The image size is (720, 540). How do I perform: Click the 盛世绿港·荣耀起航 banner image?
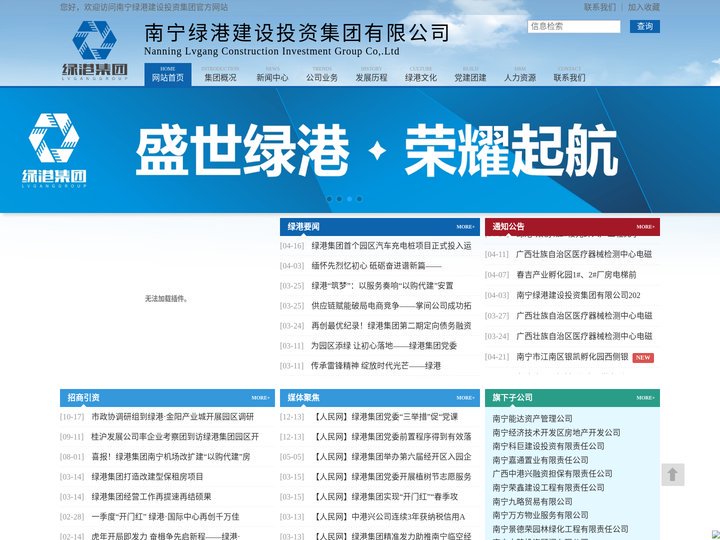[x=360, y=150]
